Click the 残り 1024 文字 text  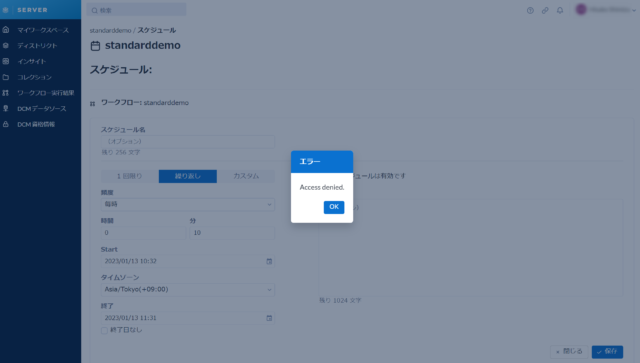click(340, 301)
